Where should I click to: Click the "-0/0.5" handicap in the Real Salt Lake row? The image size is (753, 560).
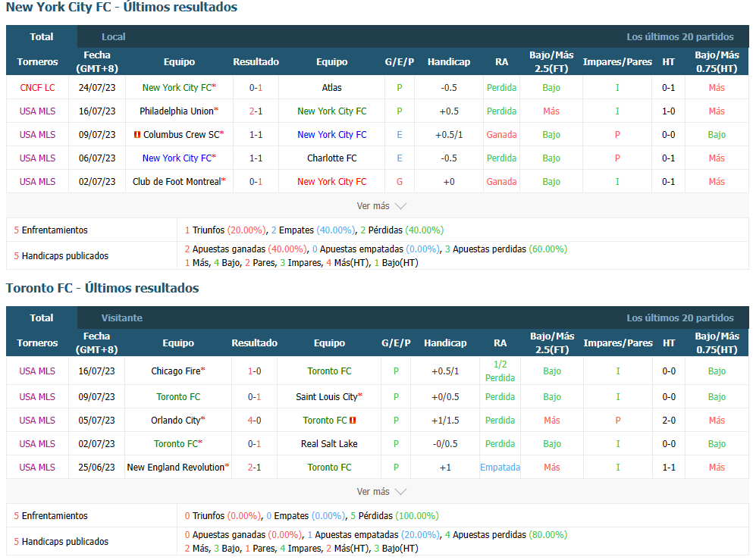click(445, 444)
